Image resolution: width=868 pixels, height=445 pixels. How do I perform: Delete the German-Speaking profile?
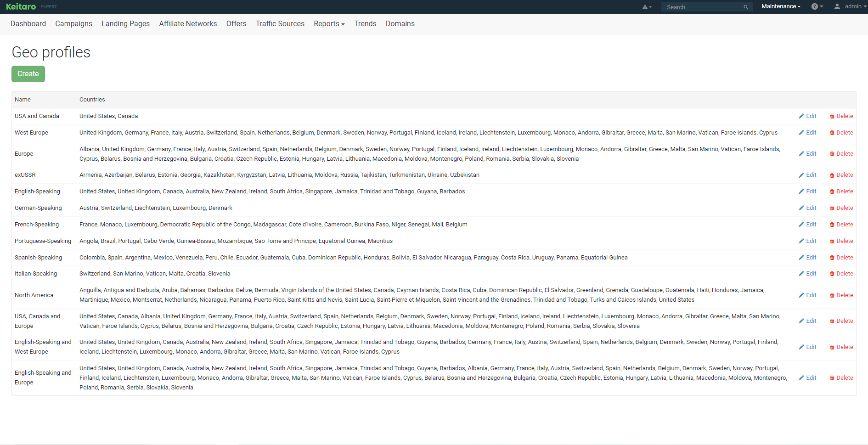(841, 208)
